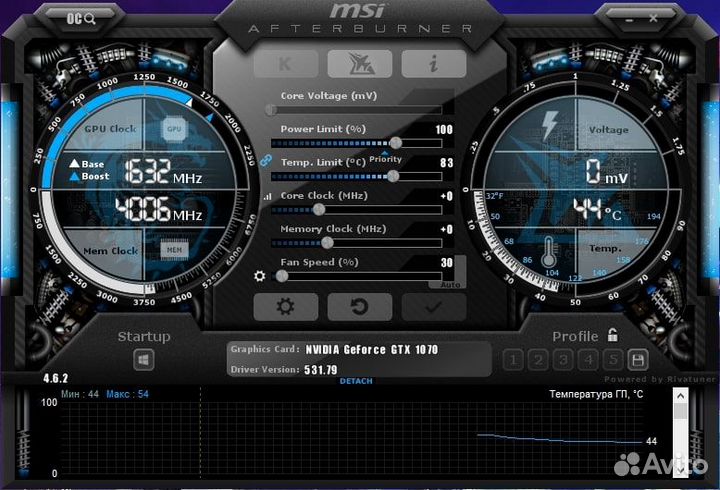720x490 pixels.
Task: Apply settings with the checkmark button
Action: [434, 307]
